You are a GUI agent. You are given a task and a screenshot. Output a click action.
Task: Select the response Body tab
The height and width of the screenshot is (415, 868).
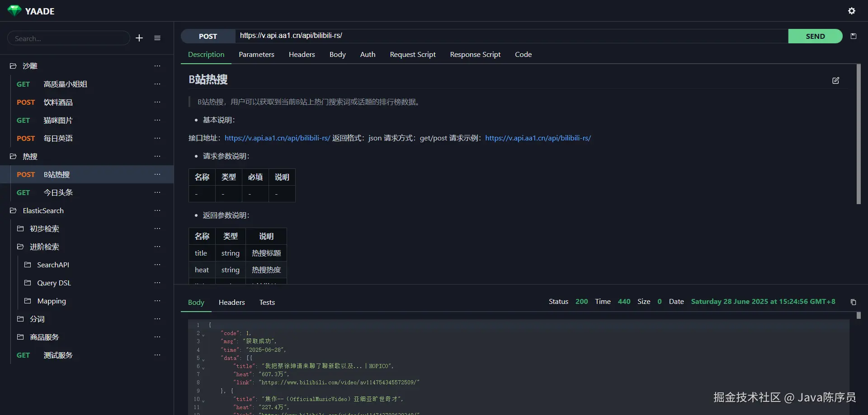pyautogui.click(x=196, y=302)
